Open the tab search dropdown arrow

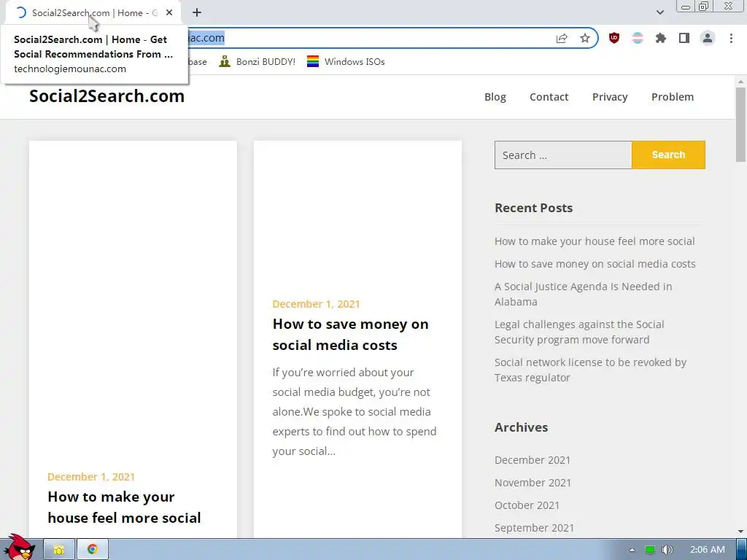(659, 12)
